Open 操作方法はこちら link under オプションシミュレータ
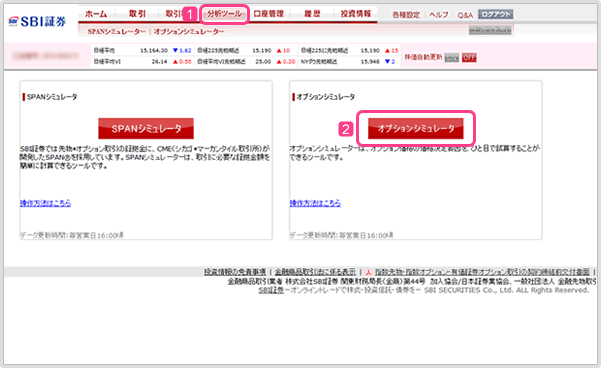The width and height of the screenshot is (601, 368). click(x=315, y=203)
